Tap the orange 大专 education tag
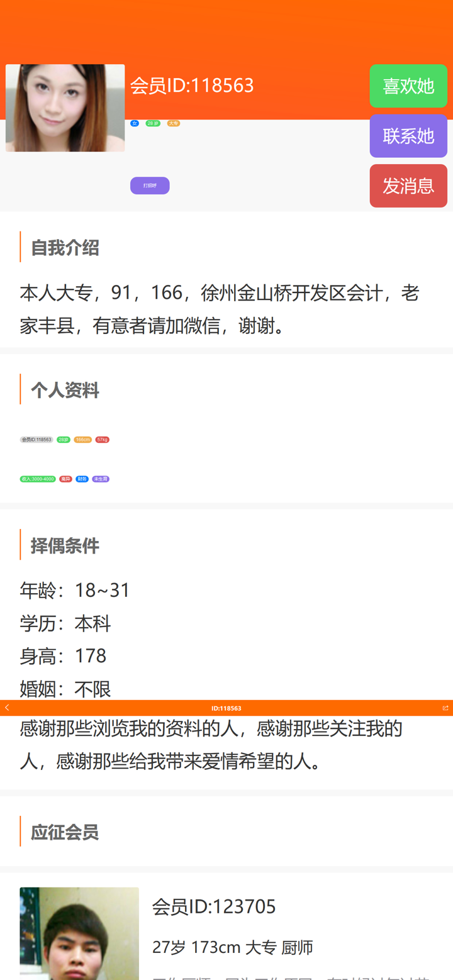Screen dimensions: 453x980 [174, 123]
